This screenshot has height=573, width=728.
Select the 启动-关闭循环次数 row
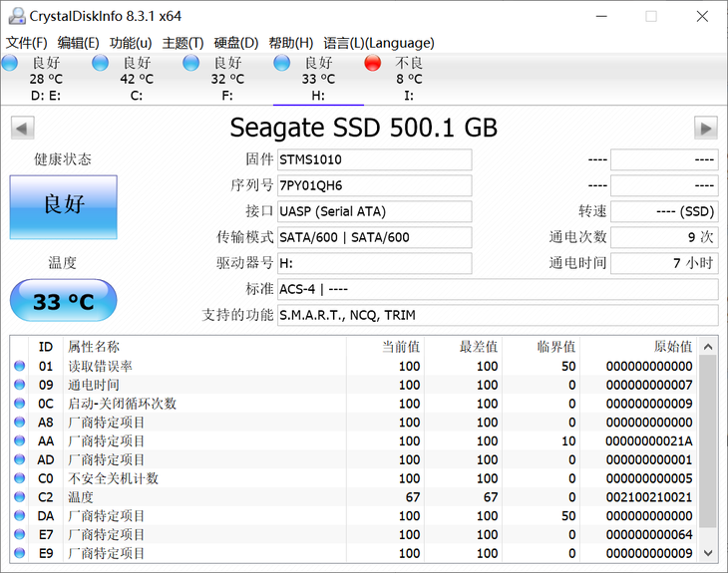[354, 404]
